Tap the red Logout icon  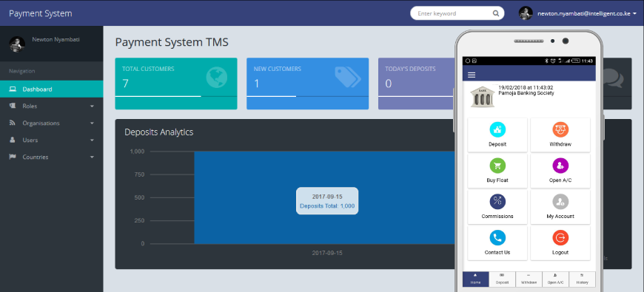pyautogui.click(x=560, y=237)
